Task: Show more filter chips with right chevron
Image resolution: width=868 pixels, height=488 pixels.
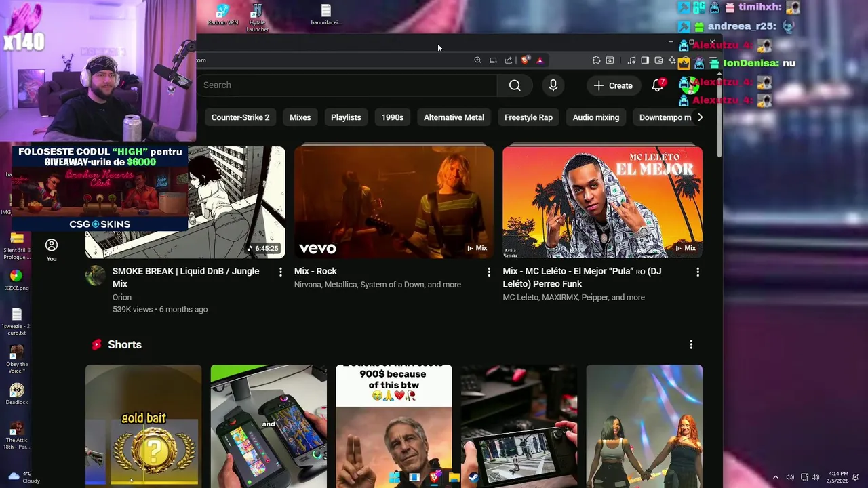Action: tap(701, 117)
